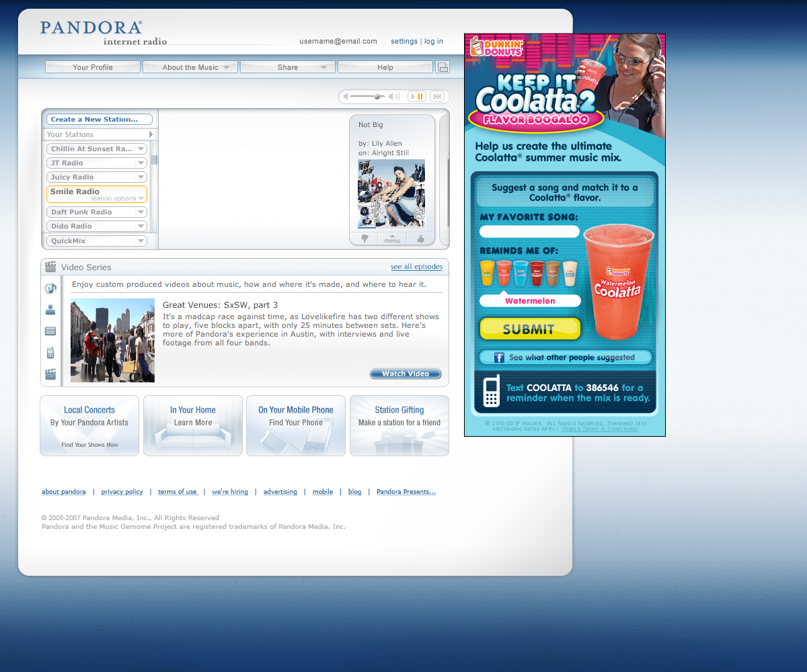Click the thumbs down icon for Not Big
This screenshot has height=672, width=807.
[x=364, y=239]
